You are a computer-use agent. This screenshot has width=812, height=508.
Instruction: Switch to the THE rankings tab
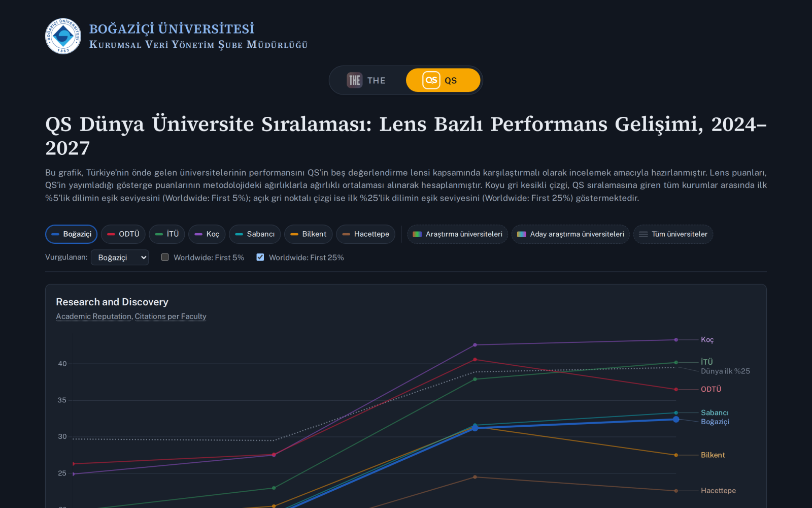[x=367, y=80]
